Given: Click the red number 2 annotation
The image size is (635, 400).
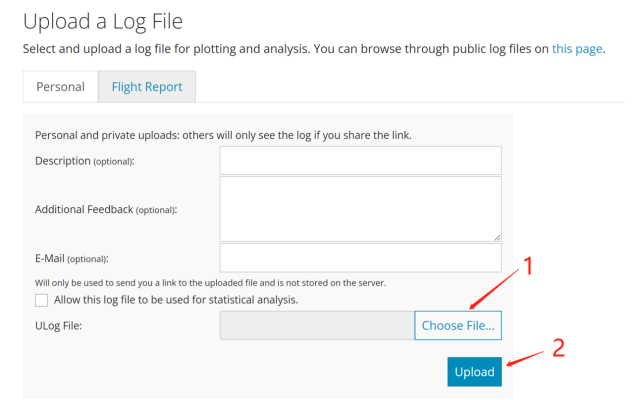Looking at the screenshot, I should pyautogui.click(x=558, y=348).
